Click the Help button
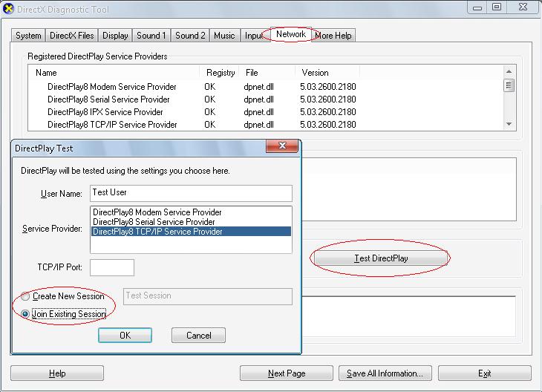Screen dimensions: 542x392 click(57, 373)
